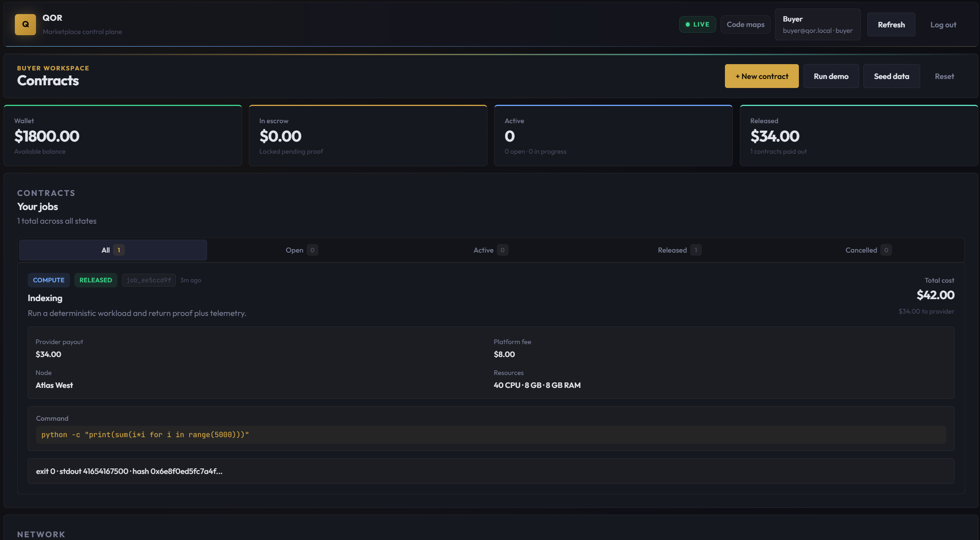Open the Wallet balance card
Screen dimensions: 980x540
[123, 136]
